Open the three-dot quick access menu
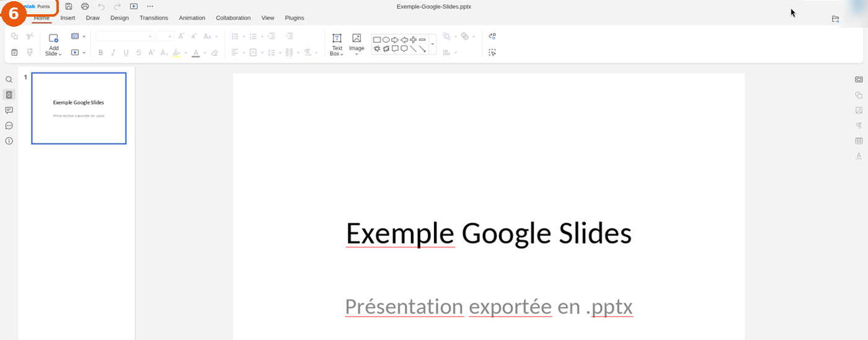The height and width of the screenshot is (340, 868). click(149, 6)
